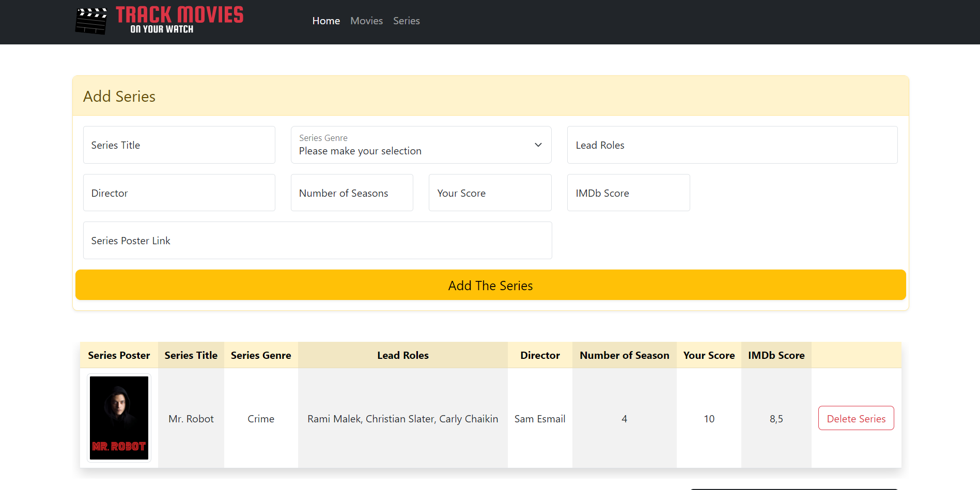Screen dimensions: 980x490
Task: Click the Number of Seasons field
Action: (352, 193)
